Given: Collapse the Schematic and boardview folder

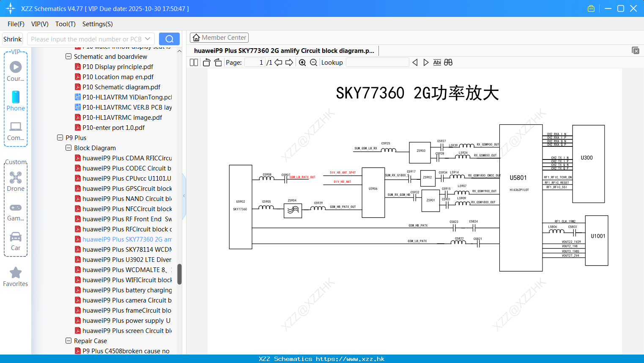Looking at the screenshot, I should pyautogui.click(x=69, y=56).
